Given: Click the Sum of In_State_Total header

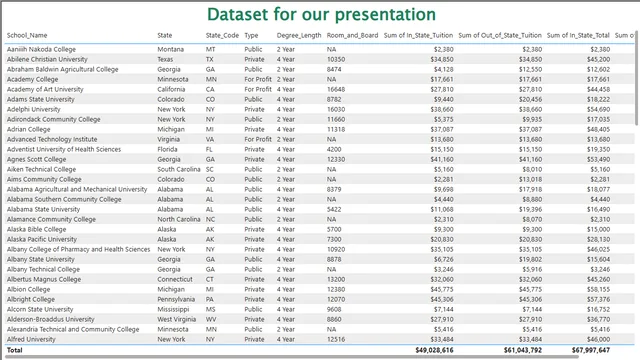Looking at the screenshot, I should 578,36.
